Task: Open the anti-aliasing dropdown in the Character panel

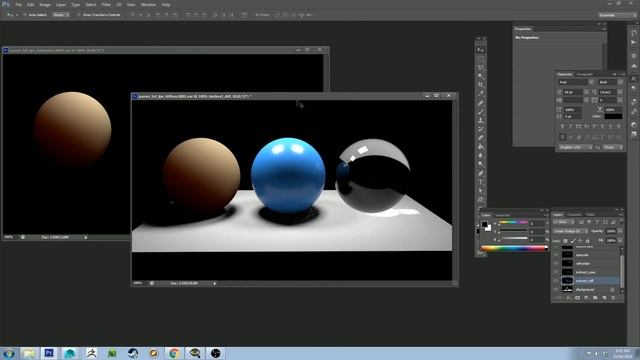Action: (613, 148)
